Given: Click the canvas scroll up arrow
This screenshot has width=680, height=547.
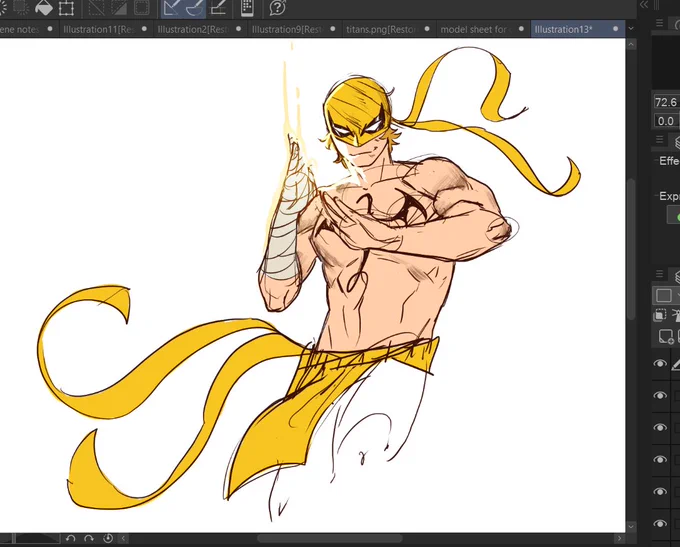Looking at the screenshot, I should [x=631, y=44].
